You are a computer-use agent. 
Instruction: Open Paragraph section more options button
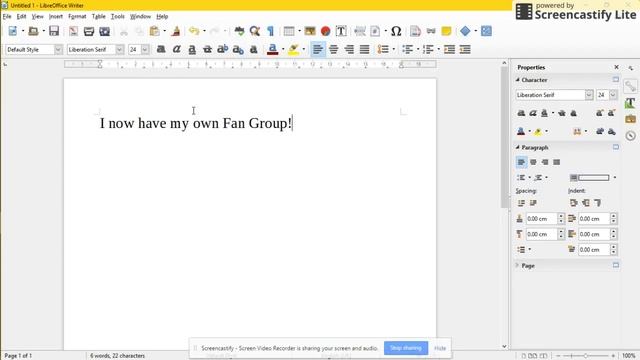pos(616,147)
